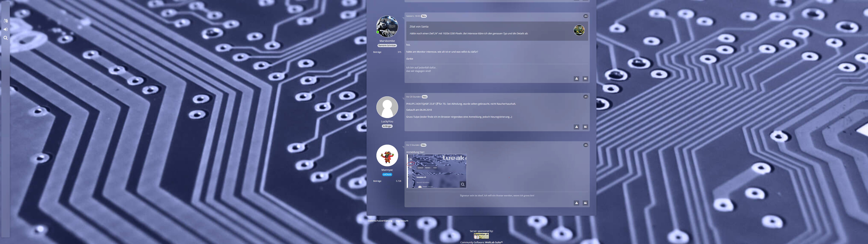This screenshot has height=244, width=868.
Task: Quote LuckyYou's post #5
Action: click(585, 127)
